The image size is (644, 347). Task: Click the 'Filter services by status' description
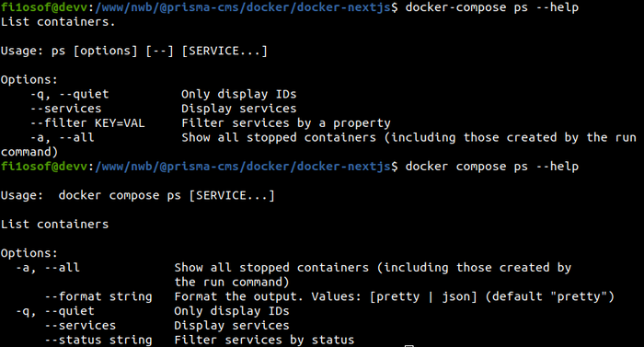pyautogui.click(x=264, y=340)
